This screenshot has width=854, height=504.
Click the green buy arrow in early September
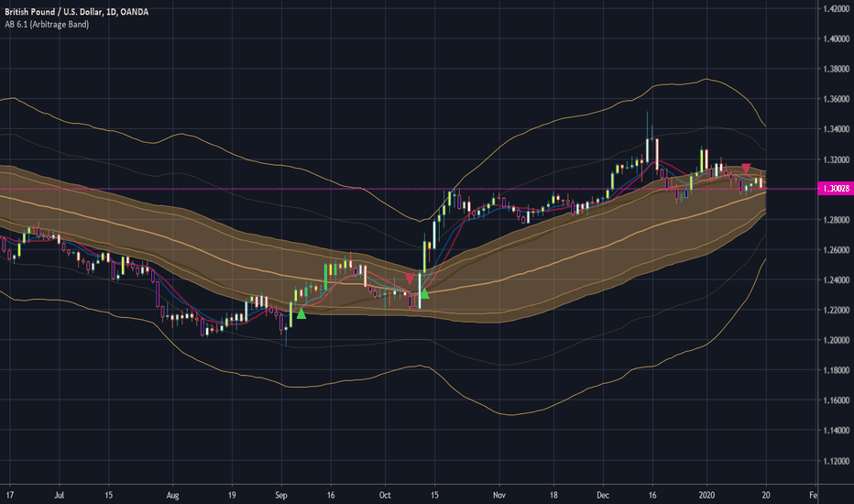pyautogui.click(x=301, y=314)
